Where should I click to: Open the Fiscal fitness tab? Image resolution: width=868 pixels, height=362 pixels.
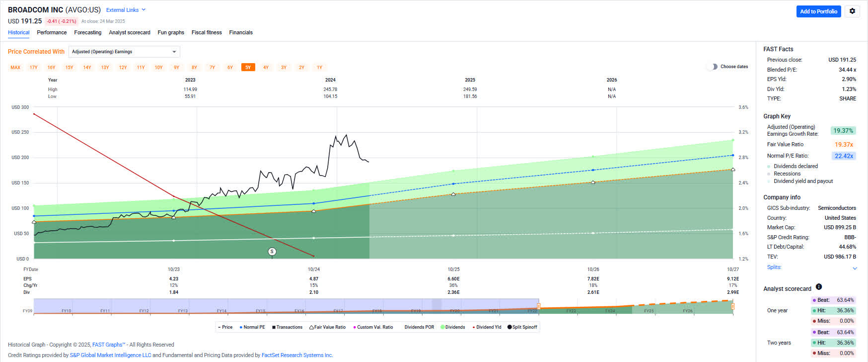[207, 32]
